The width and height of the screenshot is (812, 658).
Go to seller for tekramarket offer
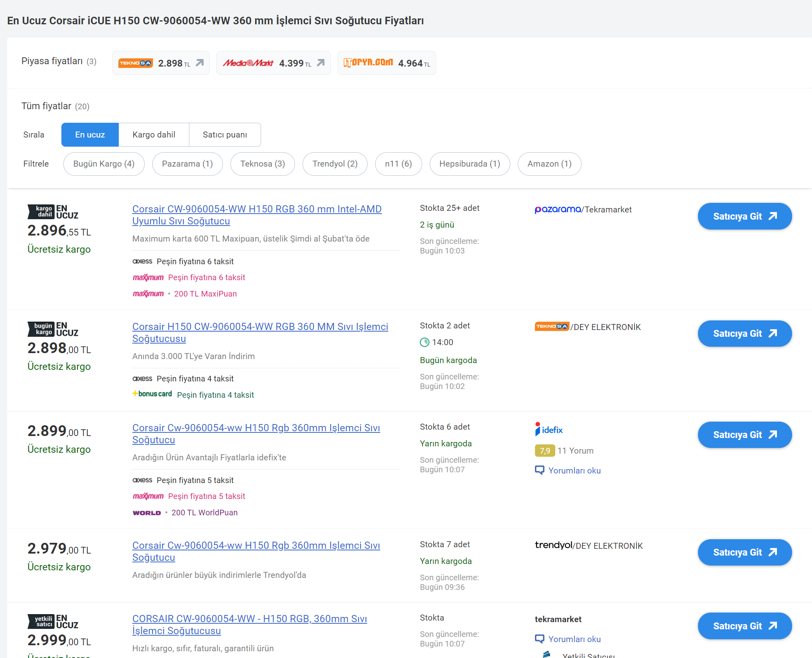(x=745, y=626)
